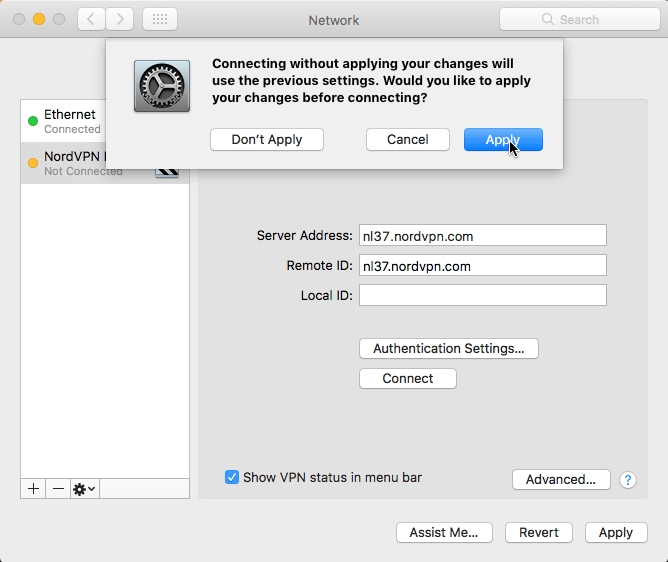668x562 pixels.
Task: Click the NordVPN service VPN icon
Action: coord(167,170)
